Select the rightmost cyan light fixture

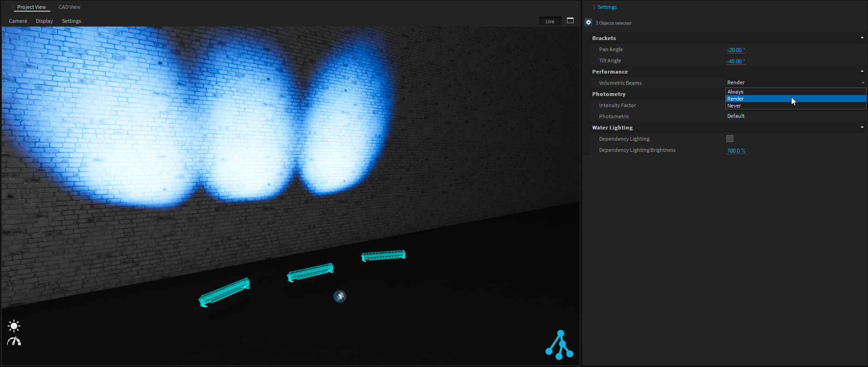[x=383, y=256]
